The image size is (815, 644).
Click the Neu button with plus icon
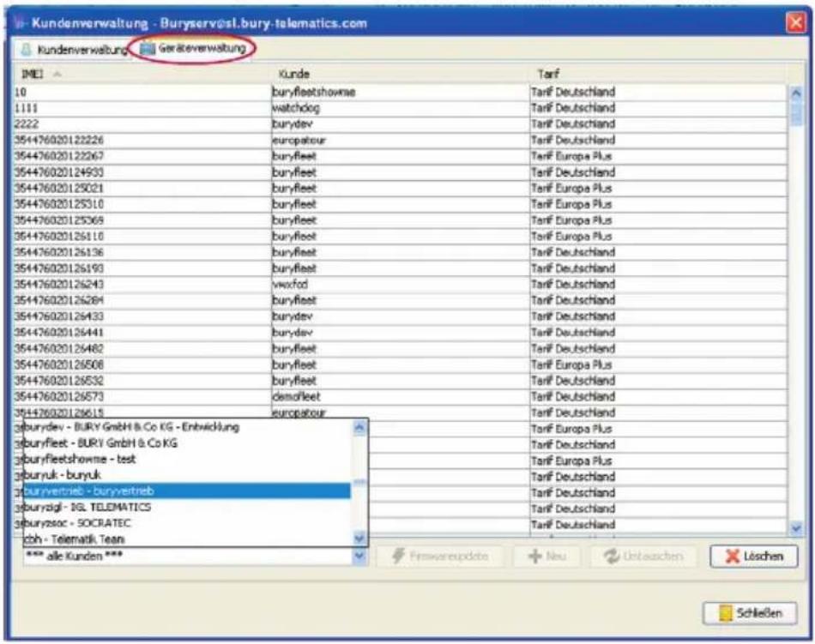(546, 557)
